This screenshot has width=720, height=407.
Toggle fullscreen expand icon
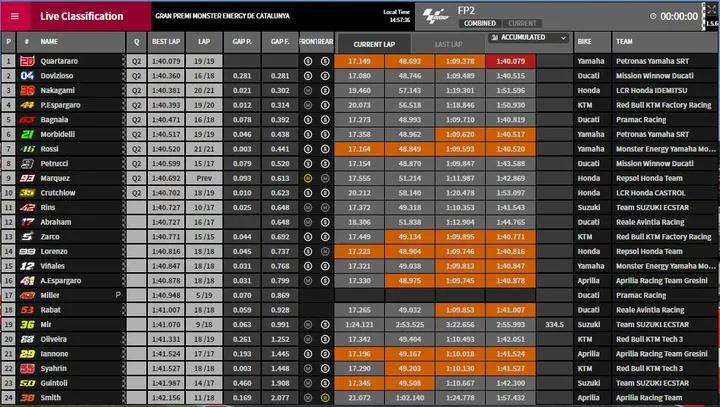(711, 10)
